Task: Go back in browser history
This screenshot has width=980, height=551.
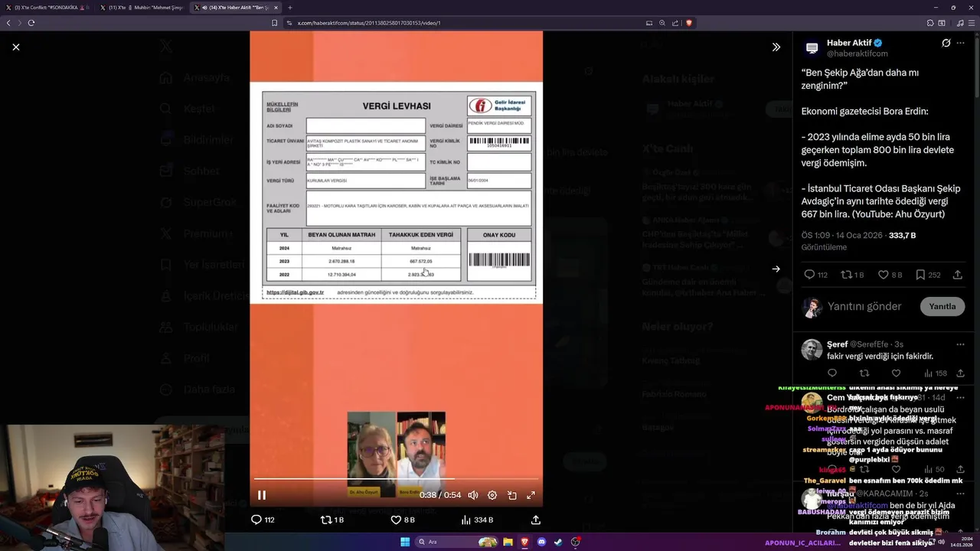Action: (x=8, y=23)
